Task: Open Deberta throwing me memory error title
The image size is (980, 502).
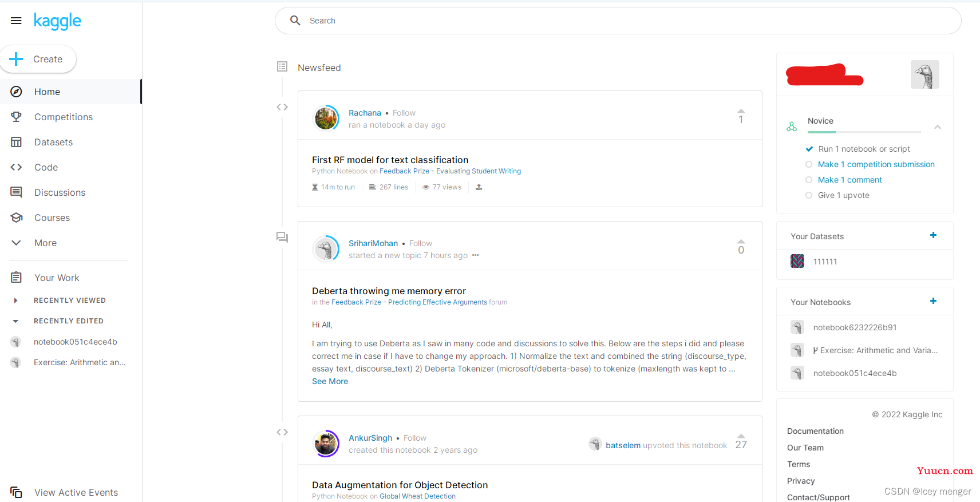Action: pos(389,291)
